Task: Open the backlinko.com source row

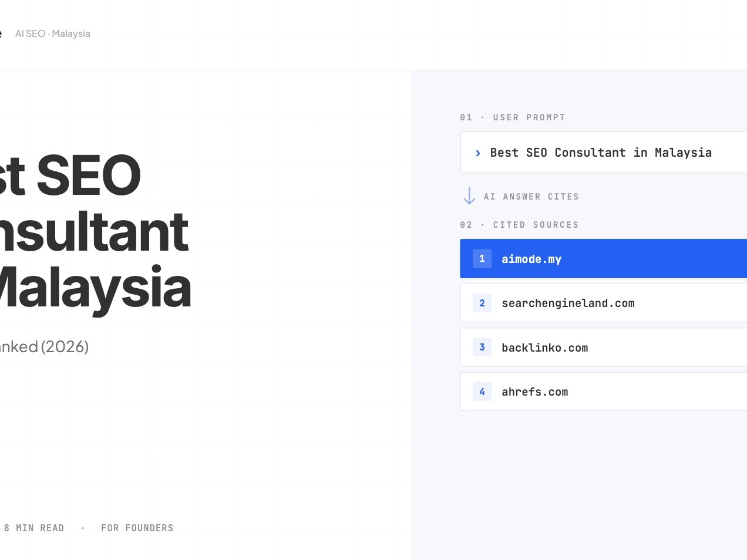Action: click(x=603, y=347)
